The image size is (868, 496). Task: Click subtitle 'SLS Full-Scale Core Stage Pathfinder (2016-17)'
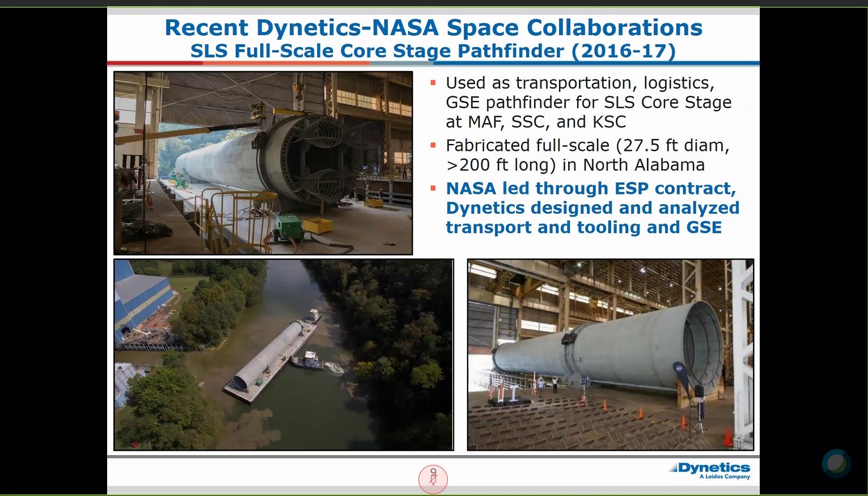click(x=433, y=51)
